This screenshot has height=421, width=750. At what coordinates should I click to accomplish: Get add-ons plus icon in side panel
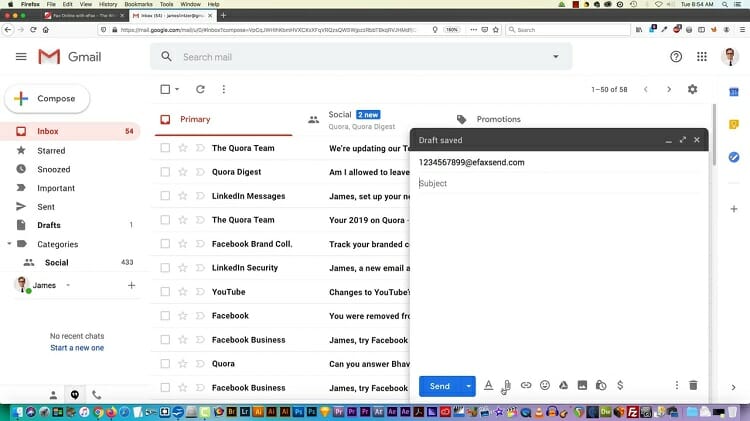pyautogui.click(x=734, y=209)
